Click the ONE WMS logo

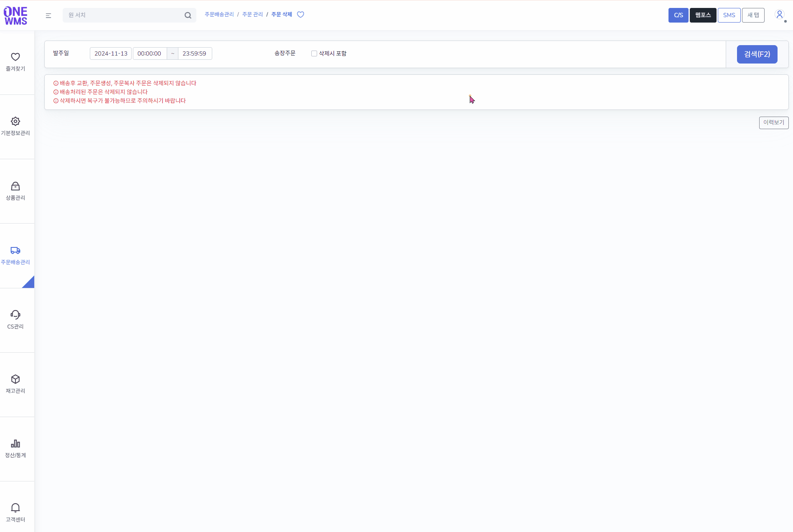(x=15, y=16)
